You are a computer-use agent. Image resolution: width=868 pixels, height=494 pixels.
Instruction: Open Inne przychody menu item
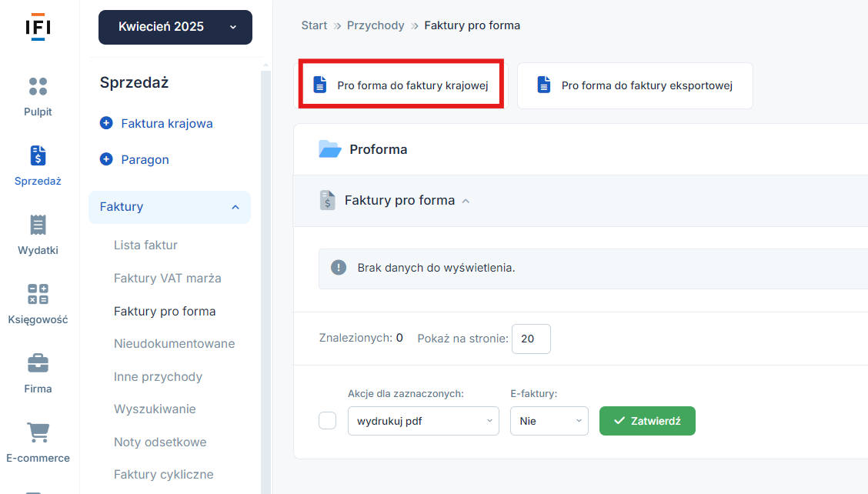(158, 376)
